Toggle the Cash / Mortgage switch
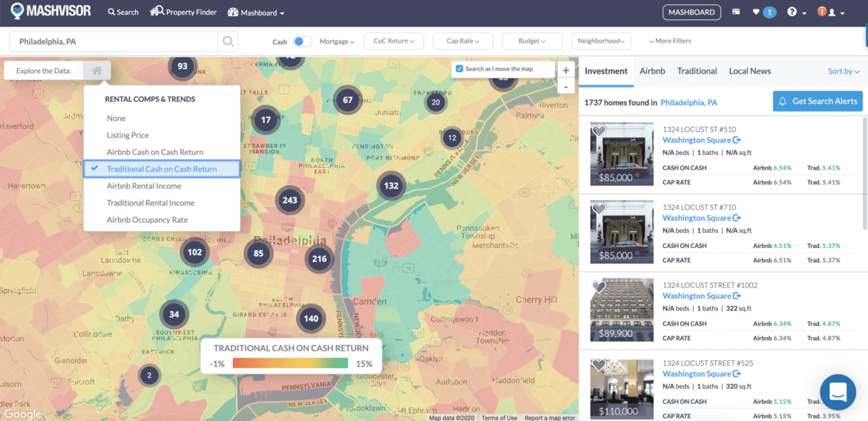This screenshot has height=421, width=868. (302, 42)
